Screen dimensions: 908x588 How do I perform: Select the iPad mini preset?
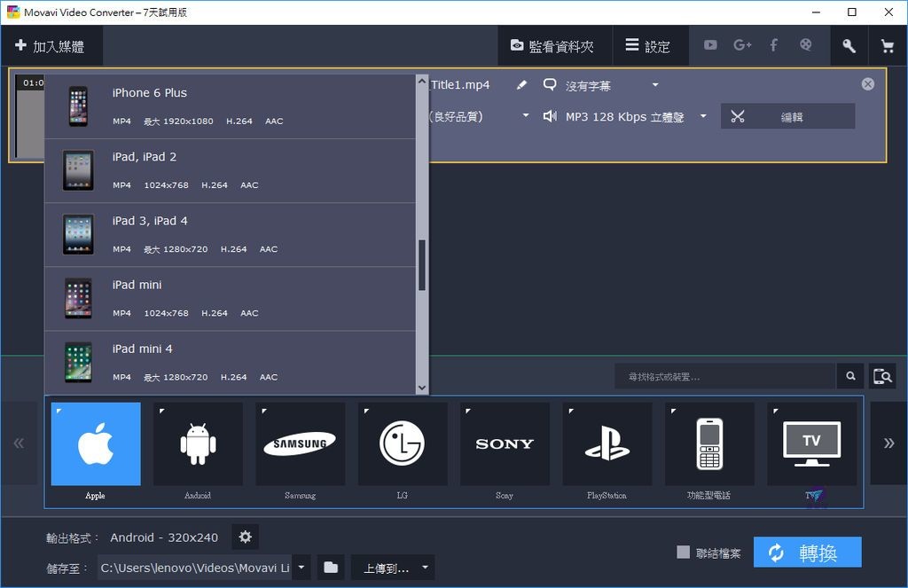tap(231, 299)
